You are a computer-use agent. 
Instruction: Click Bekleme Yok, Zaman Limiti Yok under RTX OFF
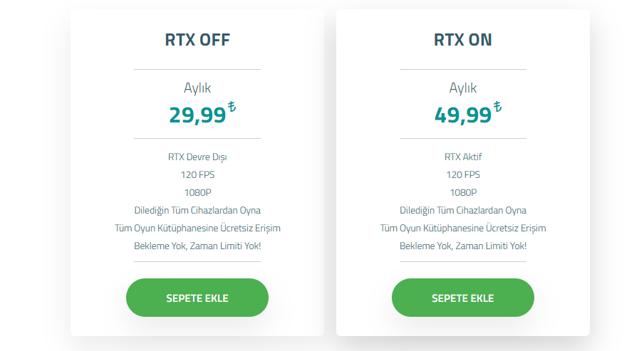(197, 246)
